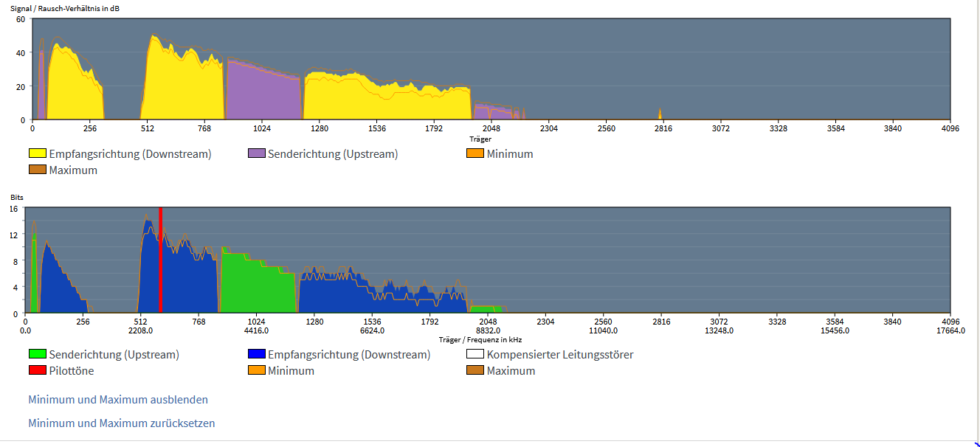Click 'Kompensierter Leitungsstörer' legend label

560,355
